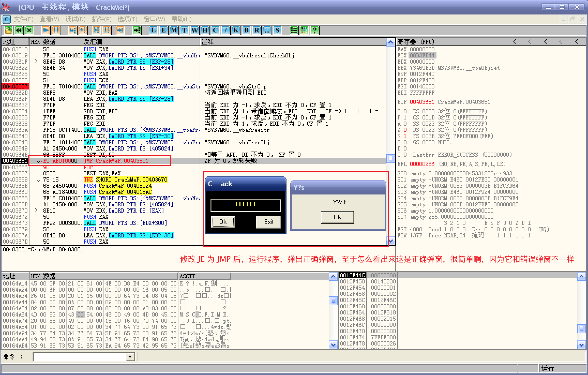Click Exit button in crackme dialog
Viewport: 588px width, 375px height.
[268, 222]
